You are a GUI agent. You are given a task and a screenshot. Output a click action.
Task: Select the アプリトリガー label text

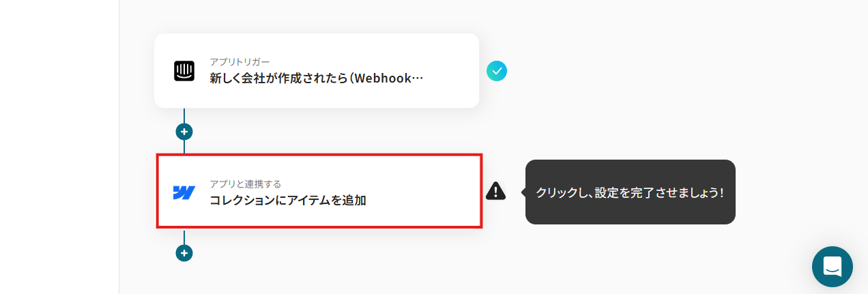(240, 62)
